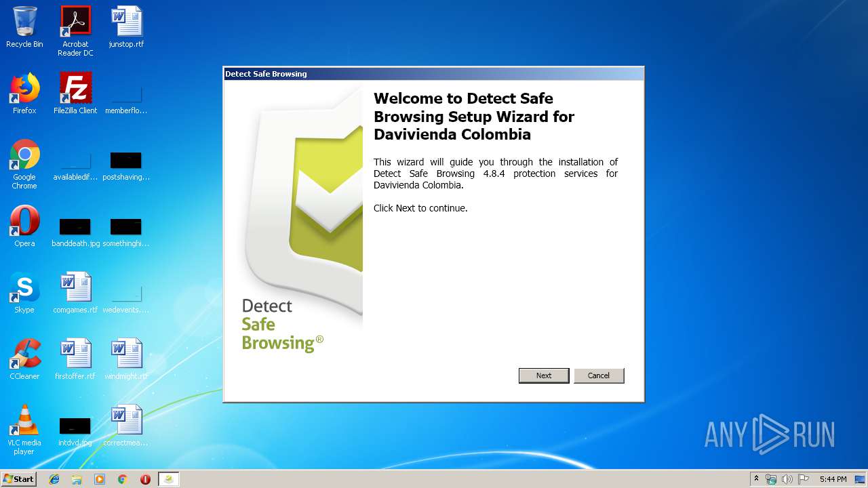Open Internet Explorer from the taskbar
868x488 pixels.
point(54,479)
